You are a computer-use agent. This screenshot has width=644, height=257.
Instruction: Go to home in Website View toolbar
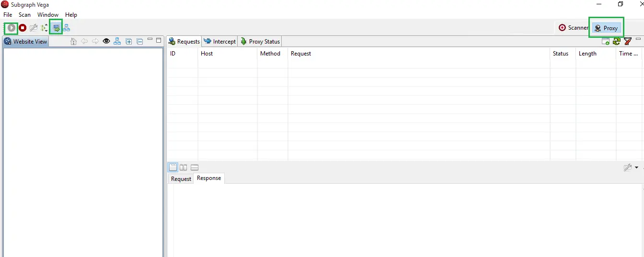click(x=73, y=42)
